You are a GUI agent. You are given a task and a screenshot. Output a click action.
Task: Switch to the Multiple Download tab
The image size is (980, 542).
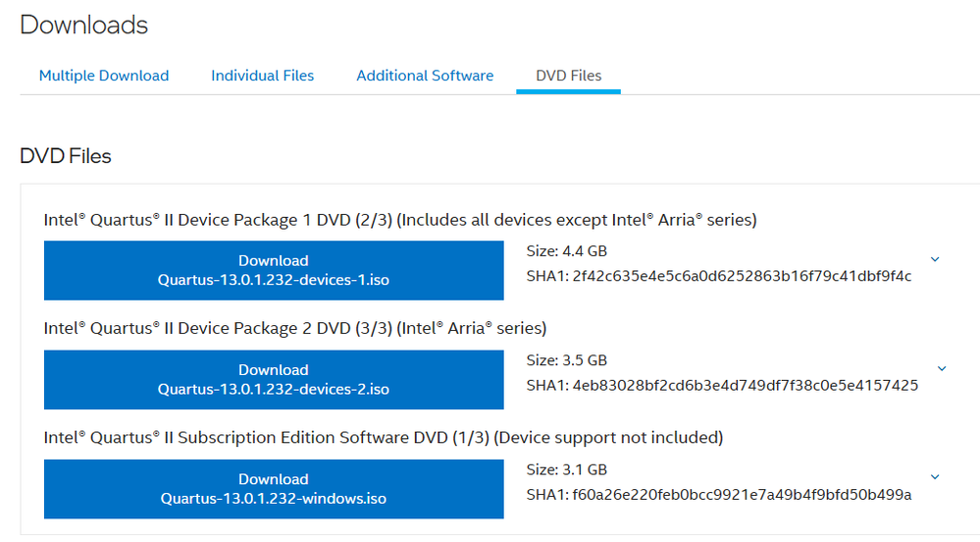(x=104, y=76)
